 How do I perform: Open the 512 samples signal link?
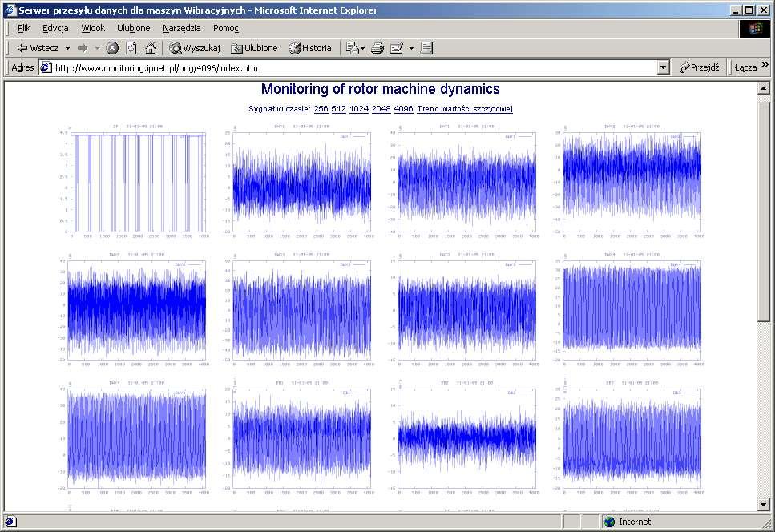(x=338, y=109)
